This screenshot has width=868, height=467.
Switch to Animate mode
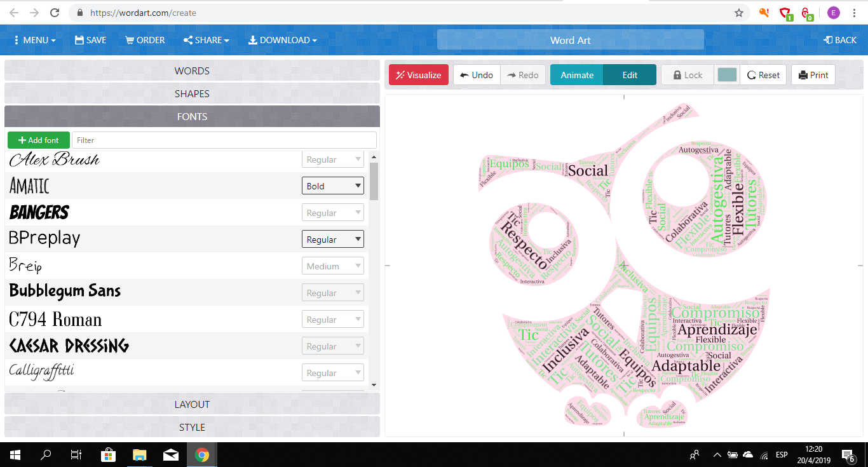coord(577,75)
